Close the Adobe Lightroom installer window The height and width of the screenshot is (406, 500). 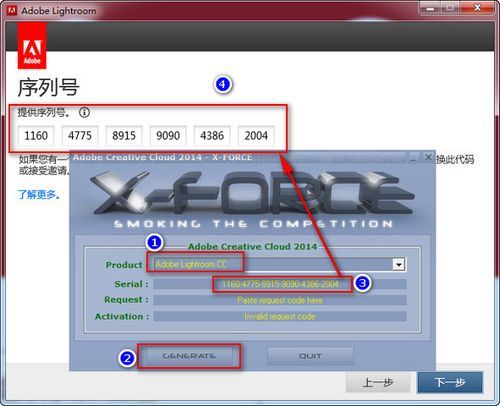(x=477, y=8)
